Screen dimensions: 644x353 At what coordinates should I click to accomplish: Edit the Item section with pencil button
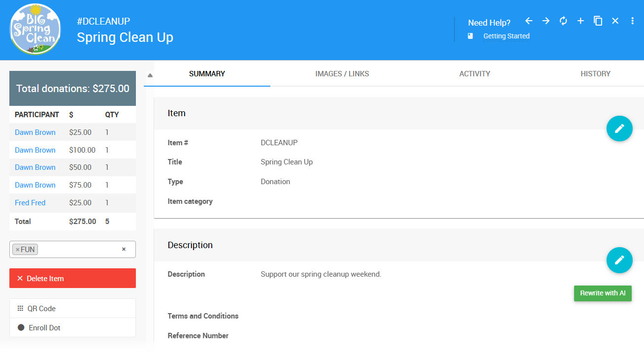(619, 128)
